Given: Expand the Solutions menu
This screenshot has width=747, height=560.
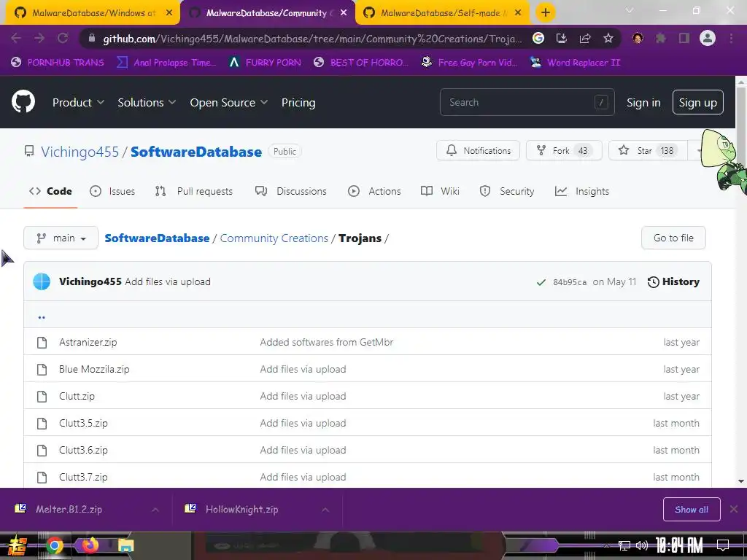Looking at the screenshot, I should click(x=147, y=102).
